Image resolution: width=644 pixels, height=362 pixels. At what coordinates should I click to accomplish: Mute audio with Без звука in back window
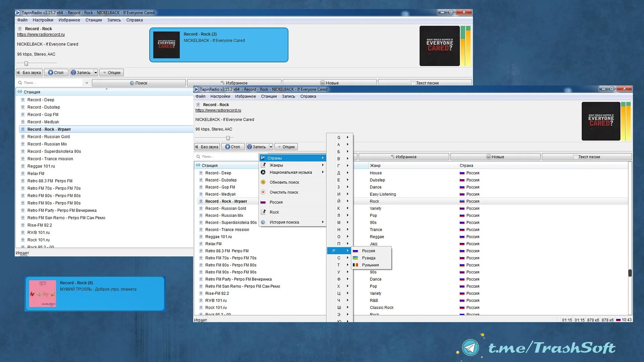29,72
